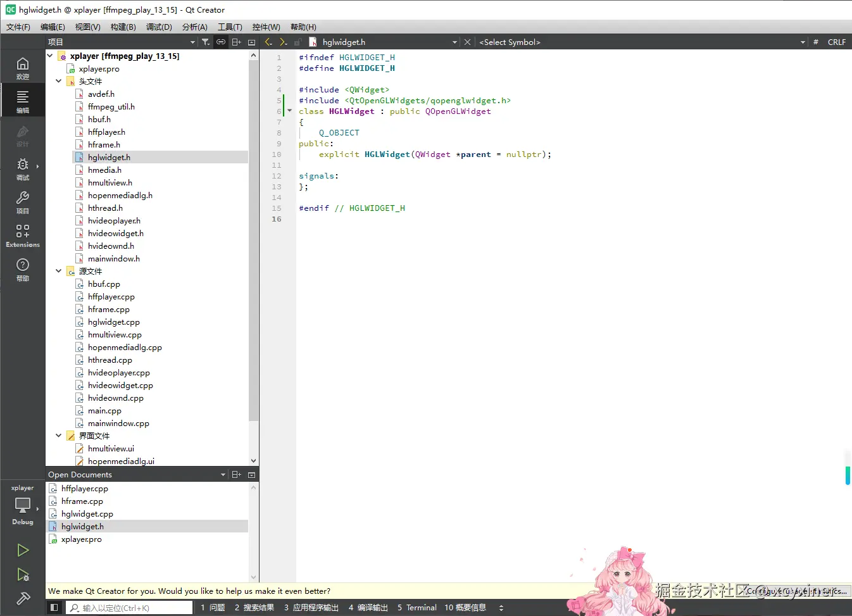Viewport: 852px width, 616px height.
Task: Filter the project tree
Action: [206, 42]
